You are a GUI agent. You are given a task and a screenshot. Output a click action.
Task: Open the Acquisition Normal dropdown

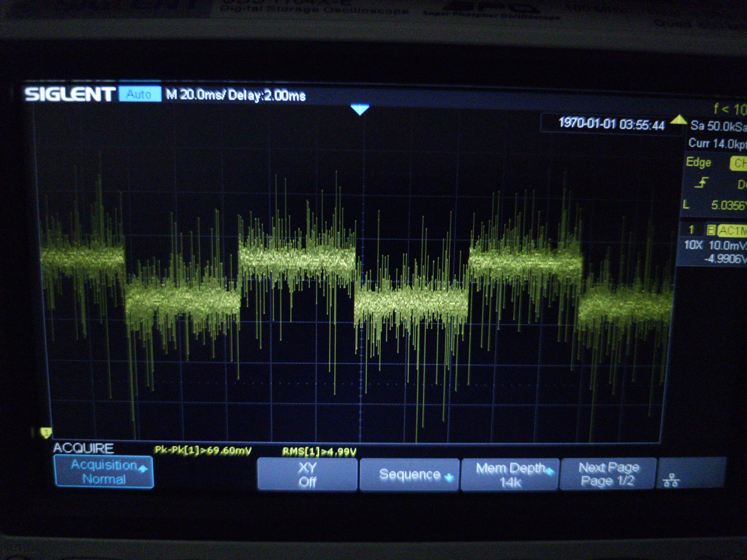[x=104, y=472]
